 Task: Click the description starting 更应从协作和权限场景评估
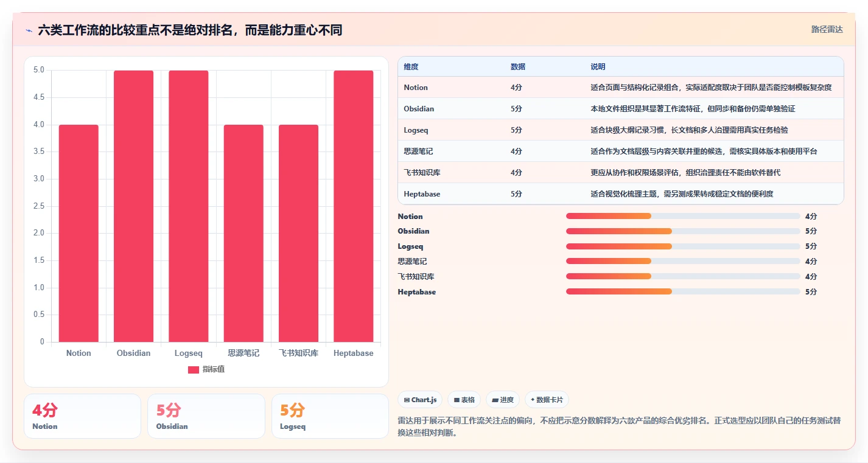tap(685, 173)
